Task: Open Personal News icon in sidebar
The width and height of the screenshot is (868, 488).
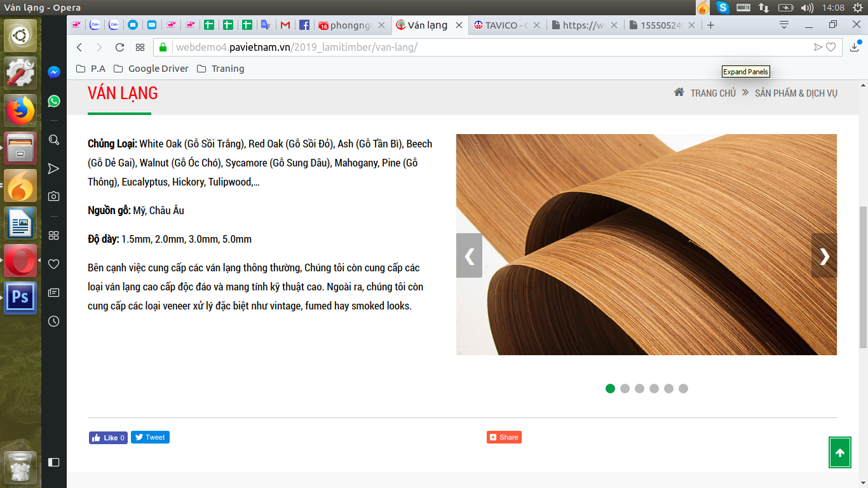Action: (54, 292)
